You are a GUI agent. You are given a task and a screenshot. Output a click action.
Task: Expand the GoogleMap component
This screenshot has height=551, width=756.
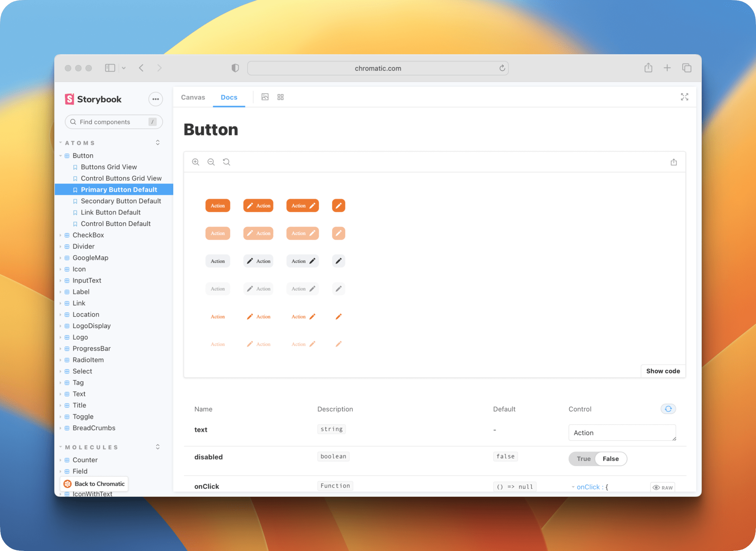61,258
